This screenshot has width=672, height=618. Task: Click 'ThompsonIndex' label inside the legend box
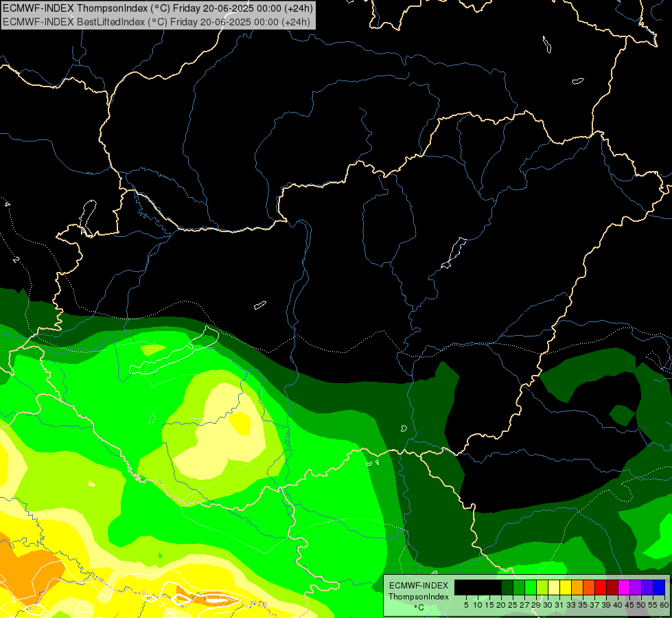pyautogui.click(x=419, y=597)
